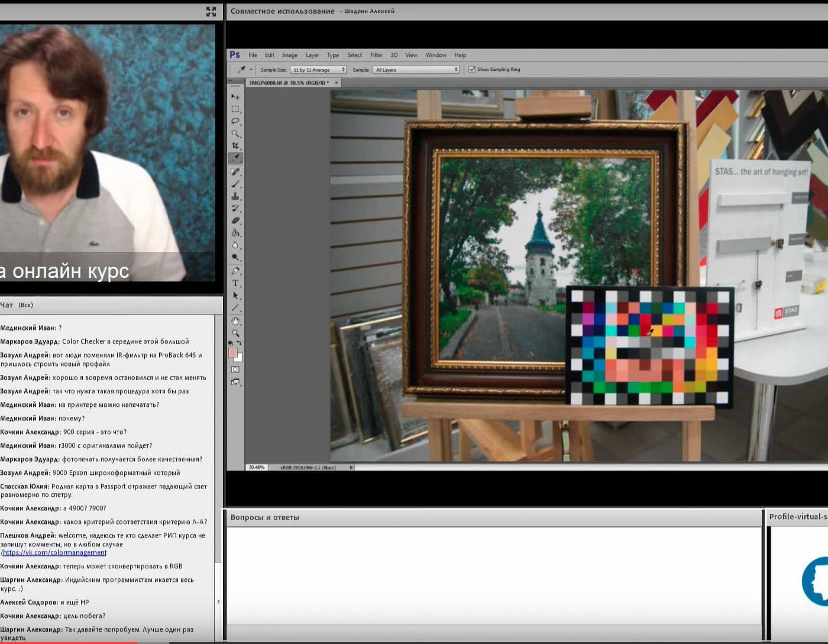This screenshot has height=644, width=828.
Task: Close the IMGP6008.tif document tab
Action: point(337,83)
